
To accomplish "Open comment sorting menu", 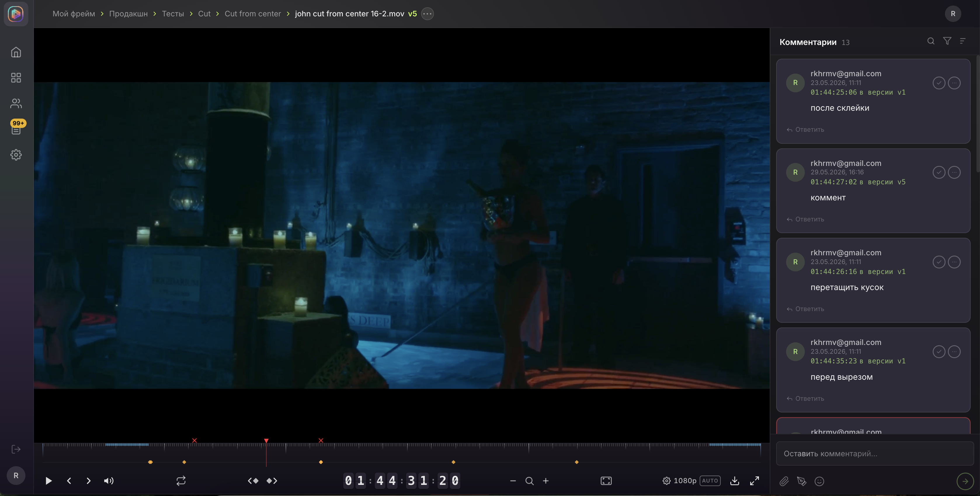I will (962, 41).
